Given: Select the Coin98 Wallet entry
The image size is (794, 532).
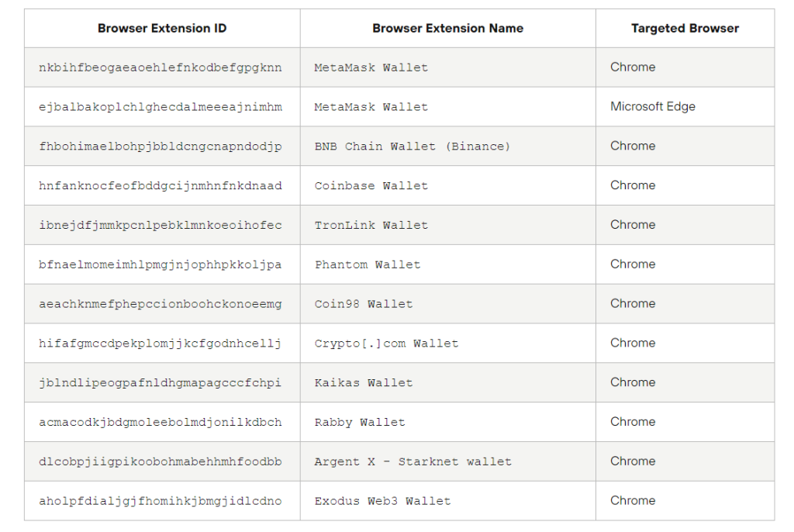Looking at the screenshot, I should [363, 304].
